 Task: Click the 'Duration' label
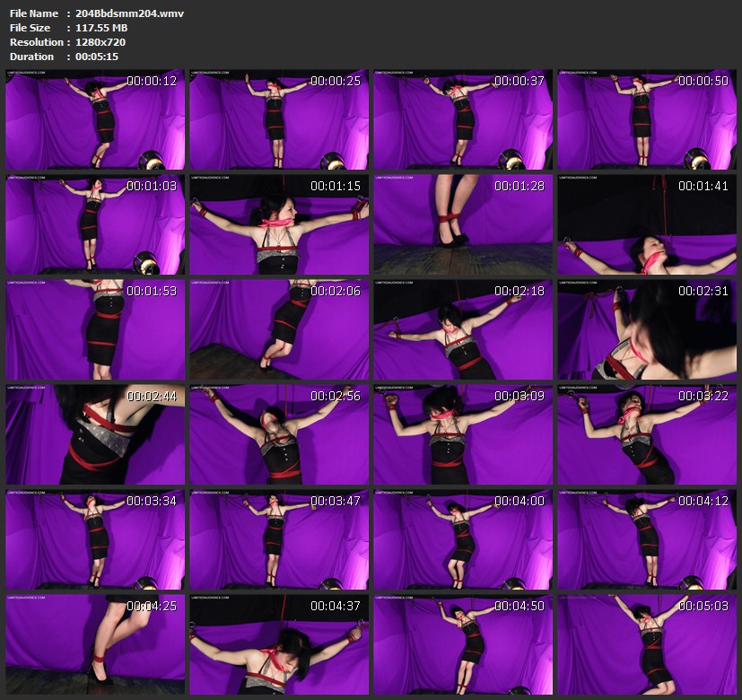pyautogui.click(x=31, y=57)
